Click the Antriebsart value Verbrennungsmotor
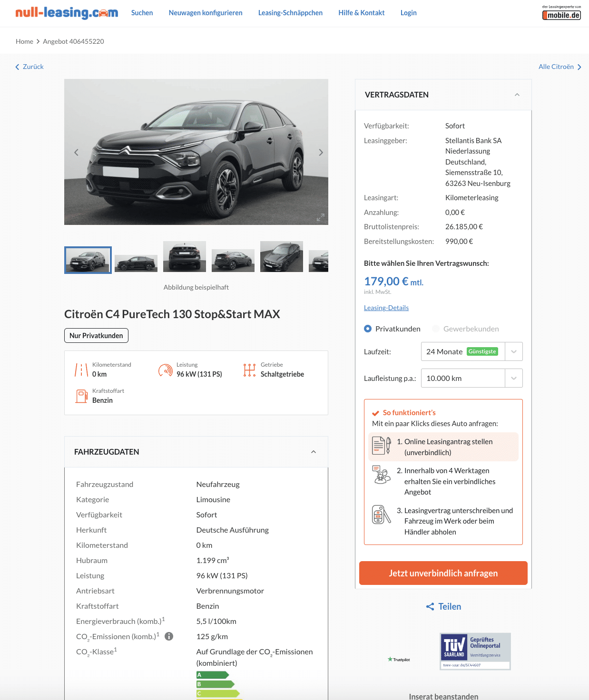 (230, 591)
